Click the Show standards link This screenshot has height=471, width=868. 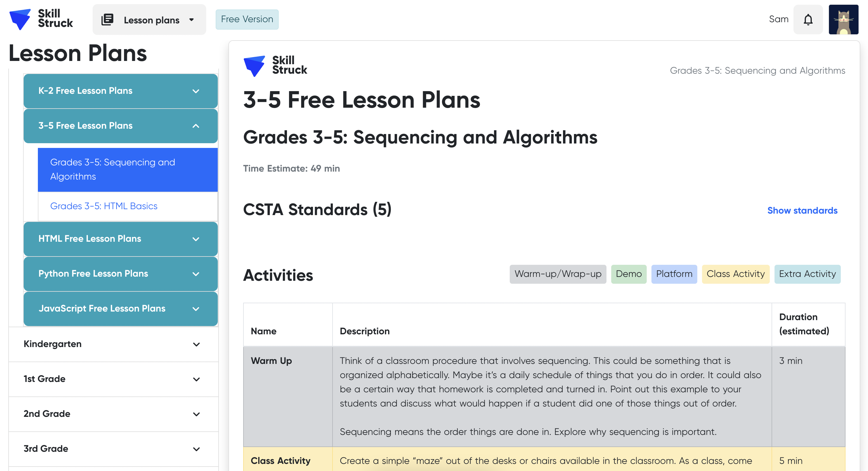point(802,211)
